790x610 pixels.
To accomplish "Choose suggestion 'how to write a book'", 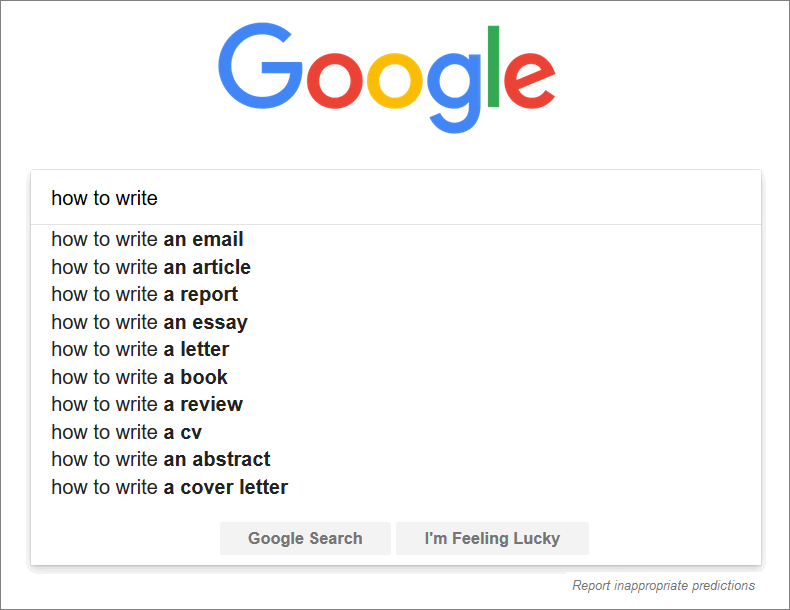I will point(396,377).
